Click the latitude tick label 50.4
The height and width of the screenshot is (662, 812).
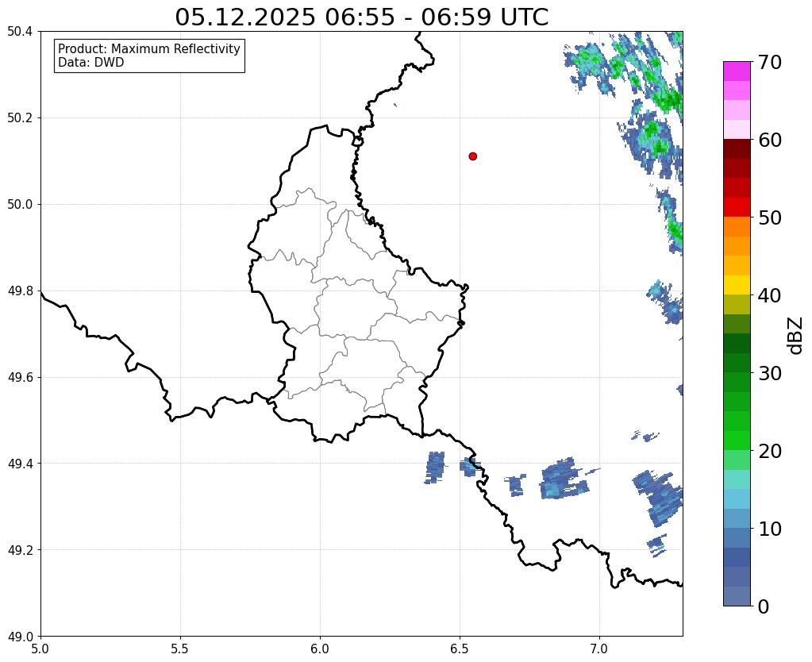pyautogui.click(x=20, y=32)
